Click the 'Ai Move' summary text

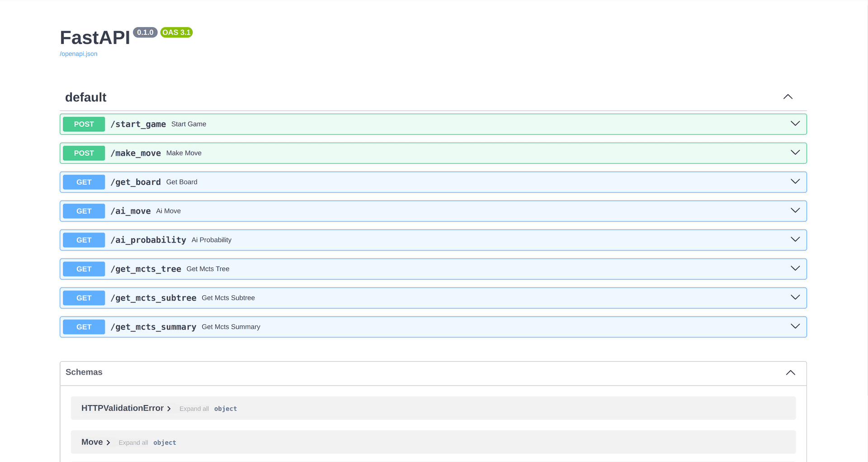coord(168,211)
